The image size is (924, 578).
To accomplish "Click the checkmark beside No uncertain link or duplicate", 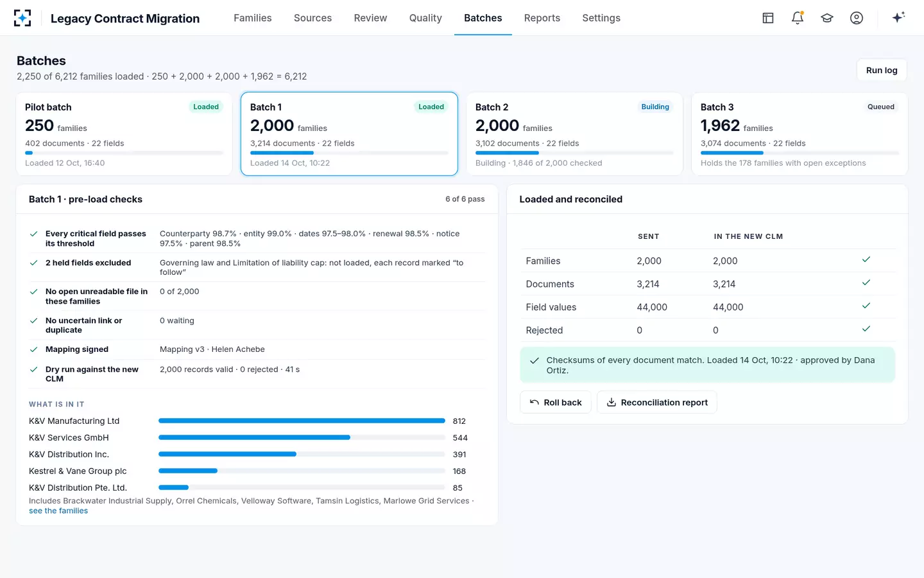I will (x=34, y=320).
